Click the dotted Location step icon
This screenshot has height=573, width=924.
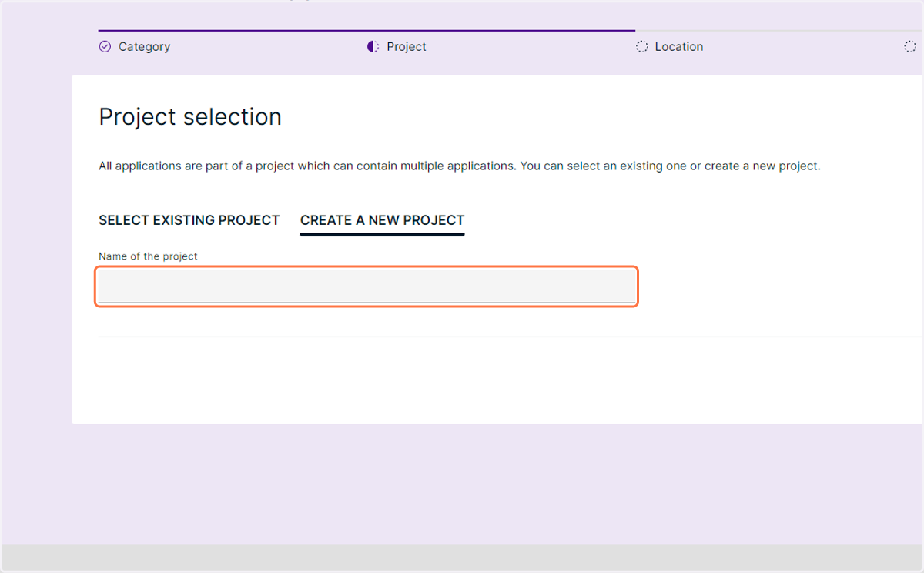[642, 47]
